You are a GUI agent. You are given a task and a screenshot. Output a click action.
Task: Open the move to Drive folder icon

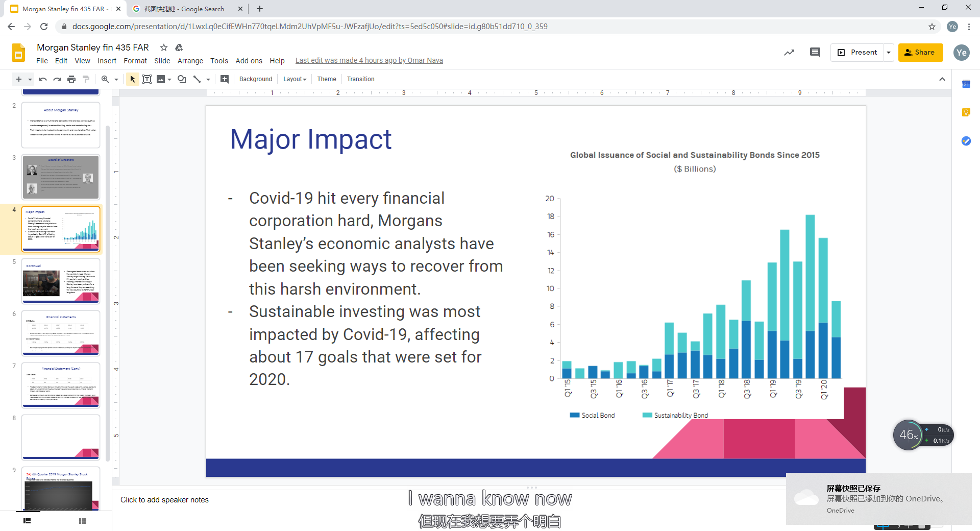[x=179, y=47]
